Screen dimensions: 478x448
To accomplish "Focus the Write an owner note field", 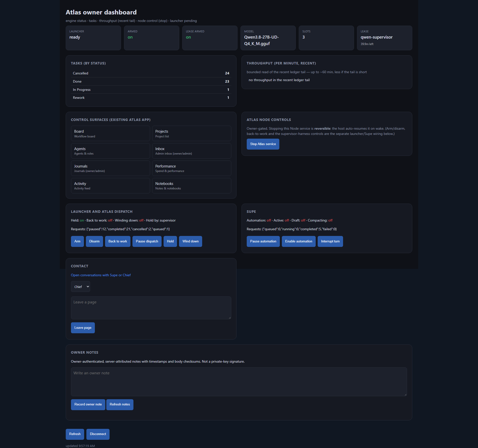I will 239,382.
